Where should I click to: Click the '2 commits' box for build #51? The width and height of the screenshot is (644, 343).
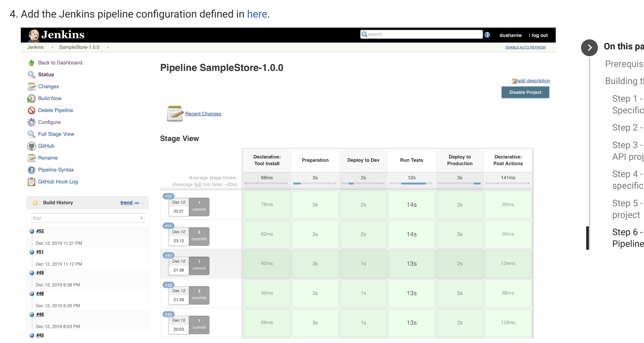point(199,236)
